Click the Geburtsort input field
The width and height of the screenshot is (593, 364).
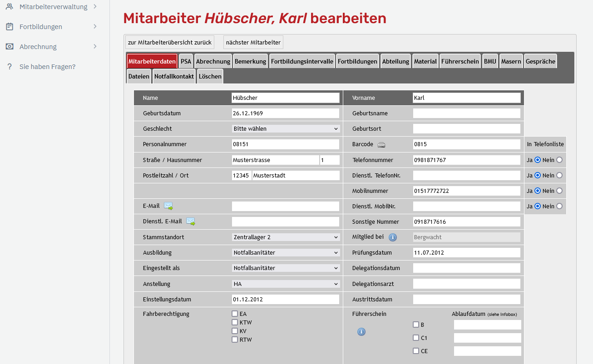(x=467, y=129)
